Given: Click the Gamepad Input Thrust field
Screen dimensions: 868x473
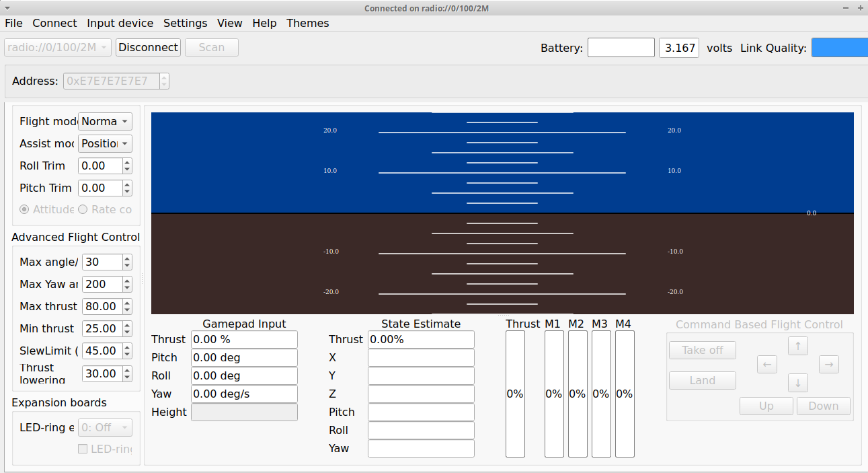Looking at the screenshot, I should click(x=244, y=340).
